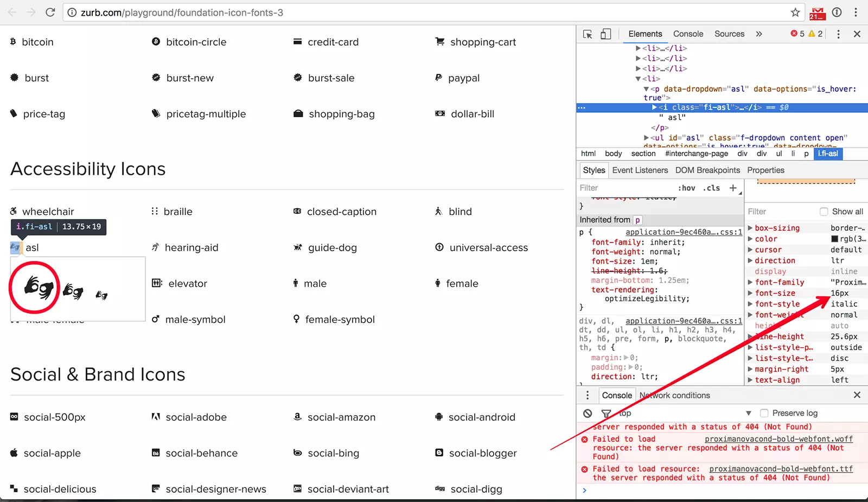This screenshot has height=502, width=868.
Task: Click the bitcoin-circle icon
Action: click(x=156, y=41)
